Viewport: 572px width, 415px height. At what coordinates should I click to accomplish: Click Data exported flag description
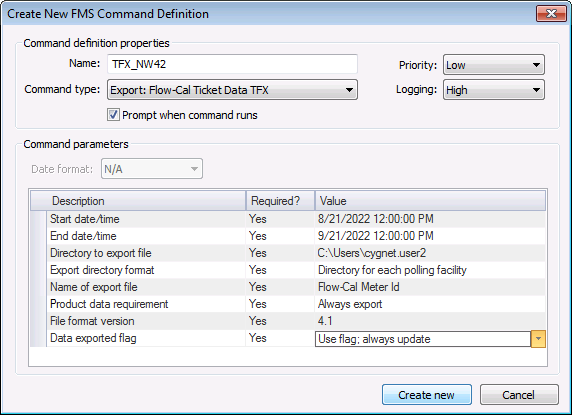click(93, 338)
